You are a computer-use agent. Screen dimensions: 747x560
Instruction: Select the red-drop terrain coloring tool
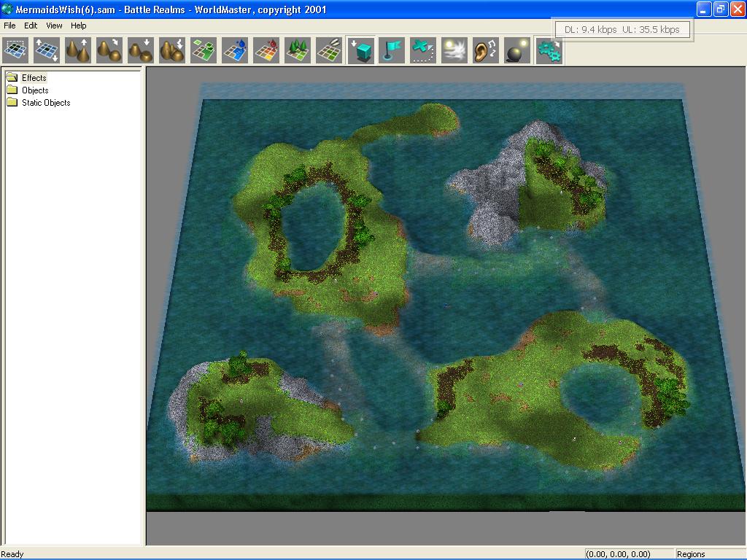266,50
